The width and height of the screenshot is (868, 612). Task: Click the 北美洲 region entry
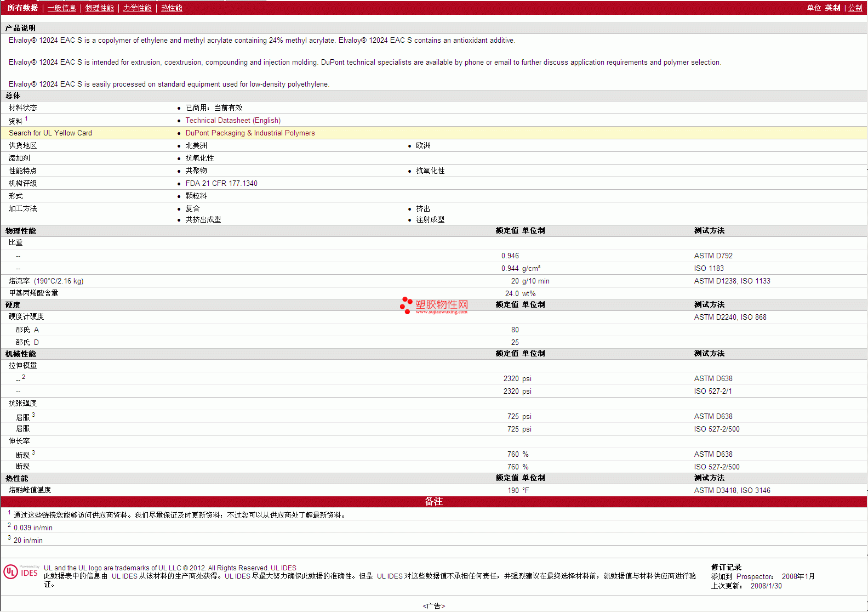(x=196, y=145)
